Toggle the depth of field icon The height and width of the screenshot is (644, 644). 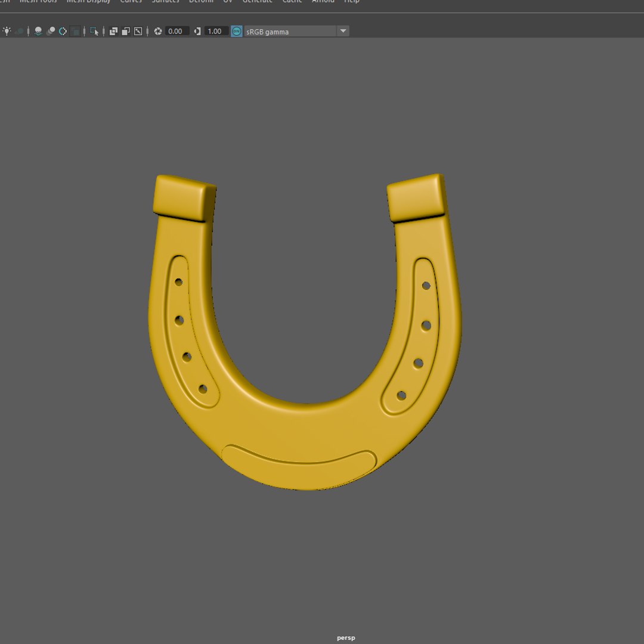click(75, 31)
